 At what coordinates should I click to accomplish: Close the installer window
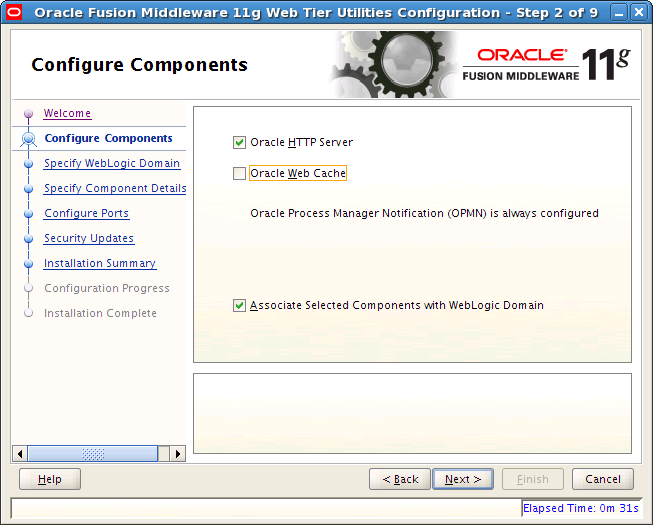[639, 12]
